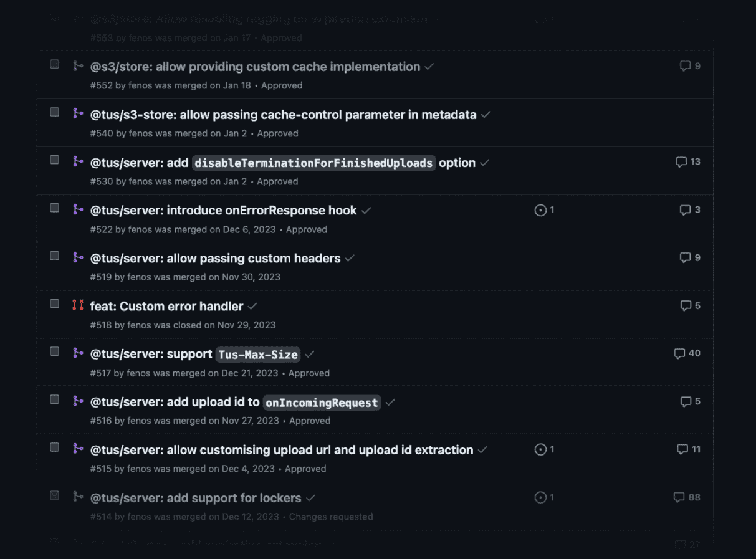Click the merged icon for PR #552
This screenshot has width=756, height=559.
click(x=78, y=65)
